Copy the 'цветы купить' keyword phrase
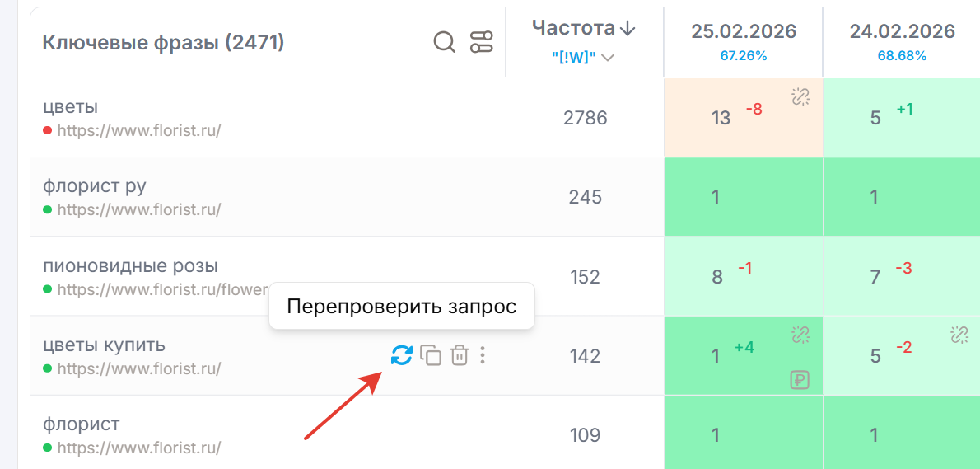980x469 pixels. tap(431, 355)
